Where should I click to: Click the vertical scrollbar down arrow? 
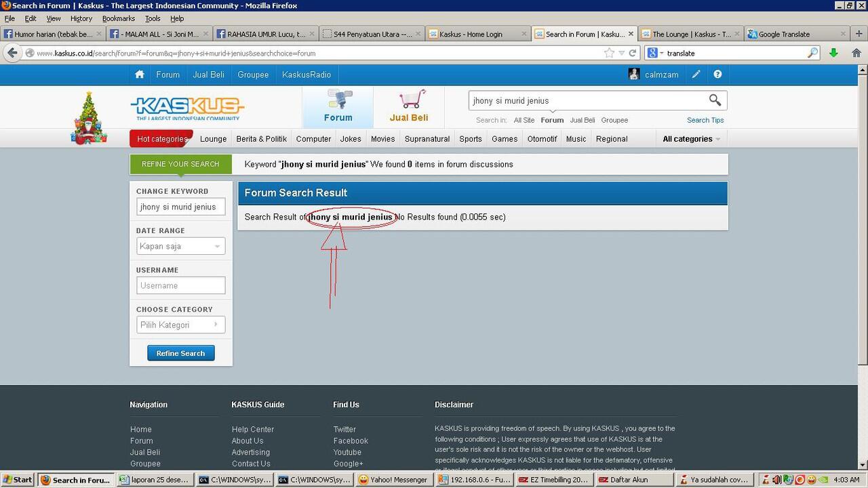click(863, 464)
